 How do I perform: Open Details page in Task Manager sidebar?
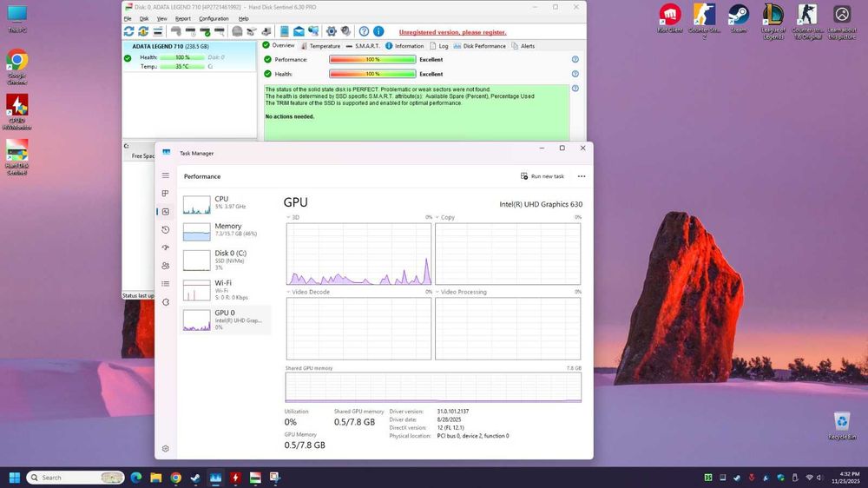(166, 284)
